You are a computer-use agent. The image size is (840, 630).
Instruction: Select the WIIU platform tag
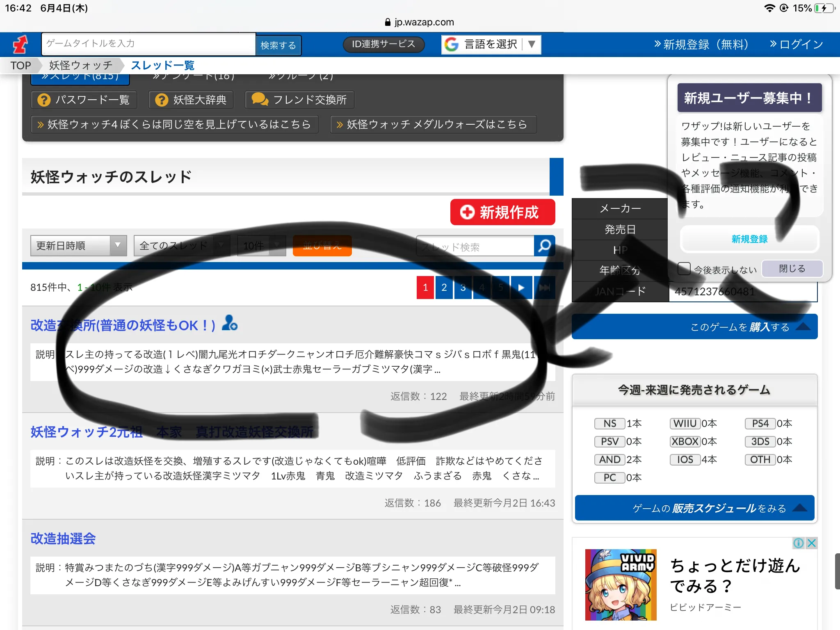coord(685,424)
